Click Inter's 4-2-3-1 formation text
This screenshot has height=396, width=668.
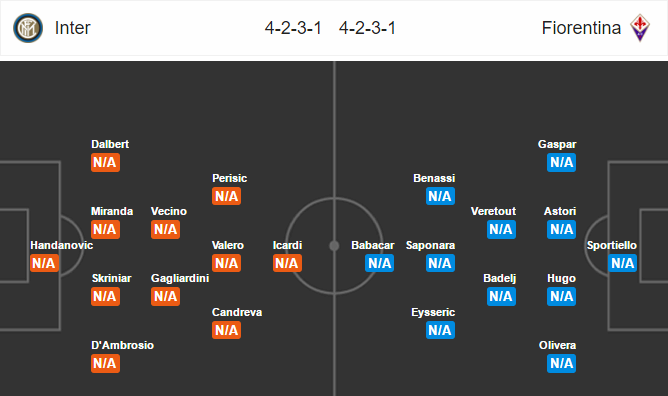[x=293, y=28]
